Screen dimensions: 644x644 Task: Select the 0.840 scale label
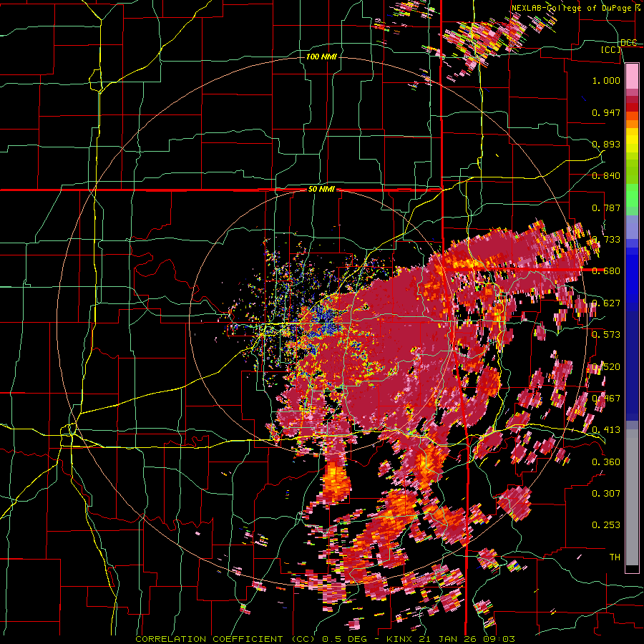click(606, 176)
